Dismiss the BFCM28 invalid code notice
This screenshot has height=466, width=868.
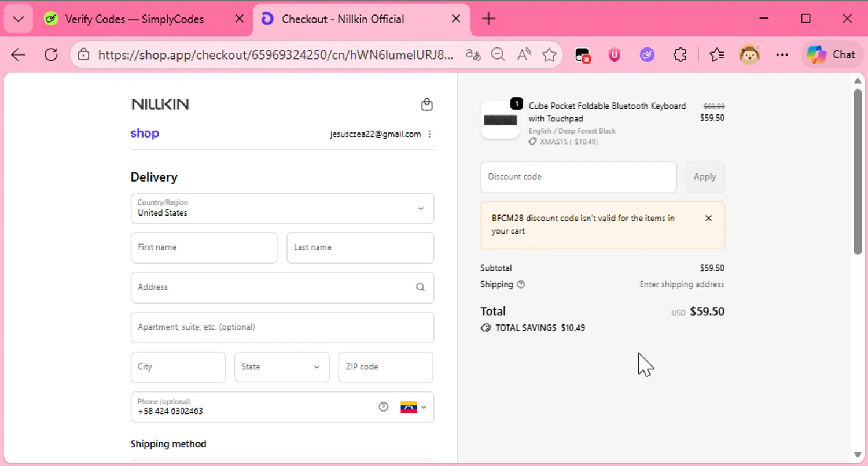[708, 219]
